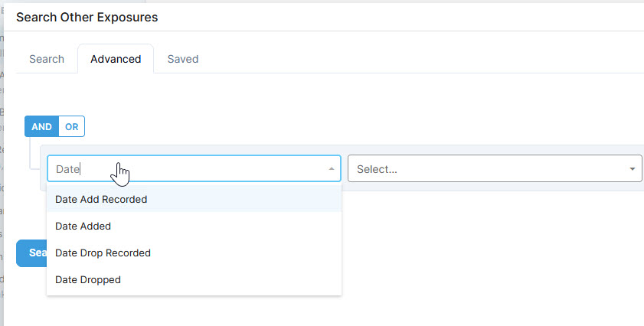Select the Advanced tab

116,59
